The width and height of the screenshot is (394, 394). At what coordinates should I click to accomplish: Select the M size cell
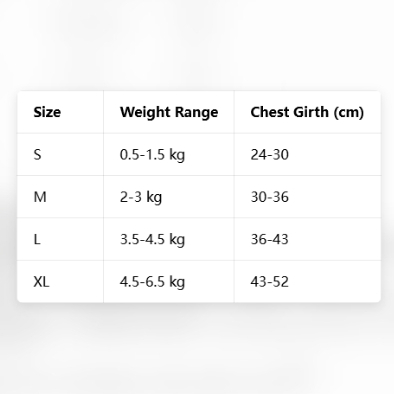coord(60,197)
